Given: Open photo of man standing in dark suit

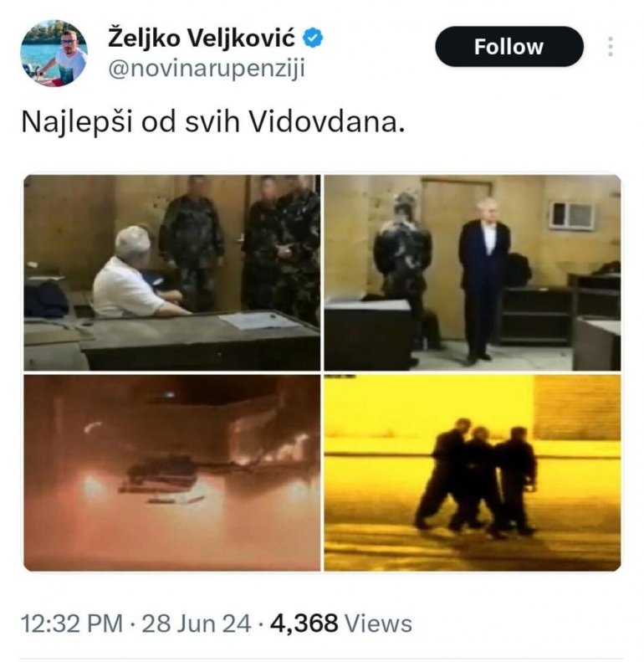Looking at the screenshot, I should tap(473, 273).
